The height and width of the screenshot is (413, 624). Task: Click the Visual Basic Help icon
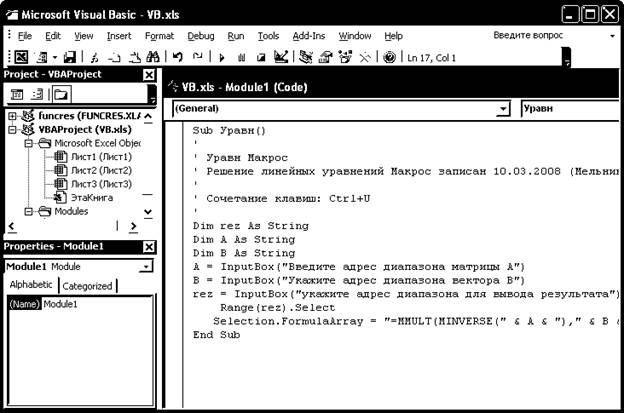click(x=389, y=58)
